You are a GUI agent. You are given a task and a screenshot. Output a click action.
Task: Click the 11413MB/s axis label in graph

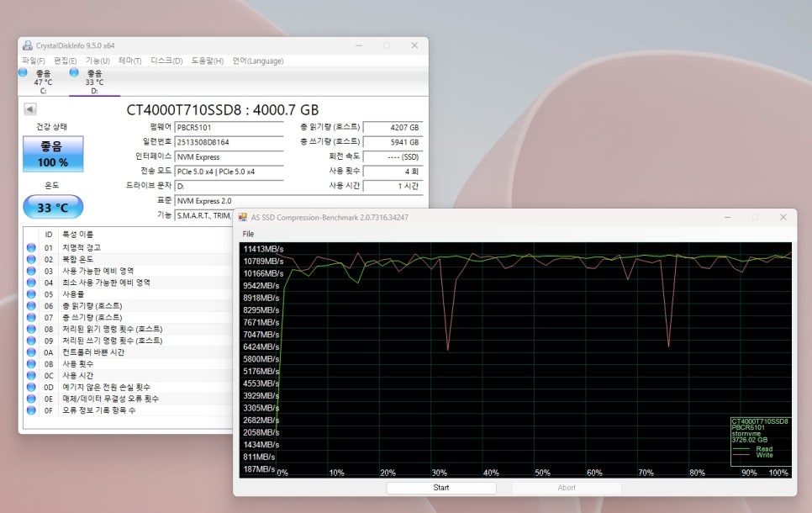click(x=263, y=249)
